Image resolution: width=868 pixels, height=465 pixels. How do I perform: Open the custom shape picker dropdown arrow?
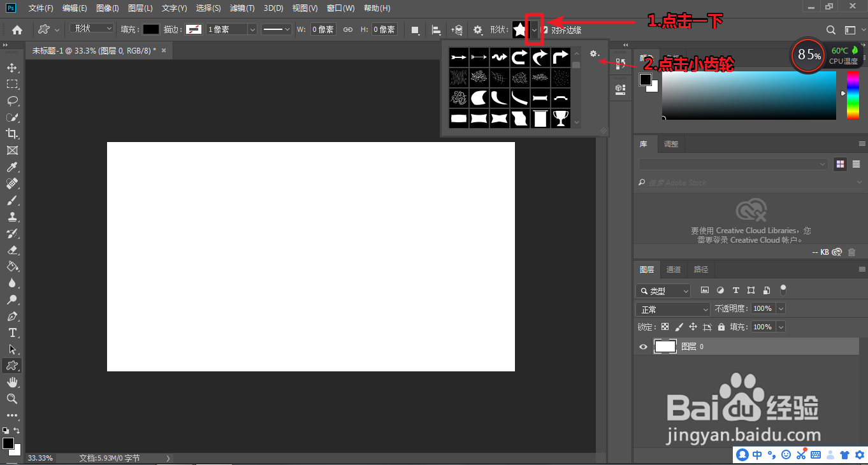pyautogui.click(x=534, y=29)
